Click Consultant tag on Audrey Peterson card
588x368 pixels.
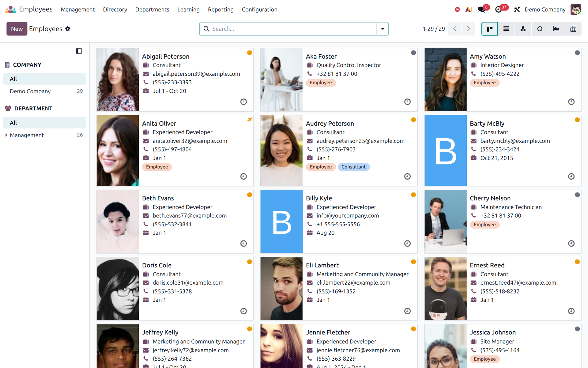[353, 167]
